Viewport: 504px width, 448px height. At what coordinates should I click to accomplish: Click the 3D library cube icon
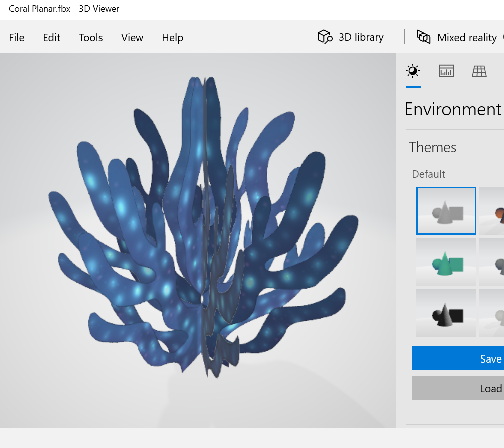(x=325, y=37)
